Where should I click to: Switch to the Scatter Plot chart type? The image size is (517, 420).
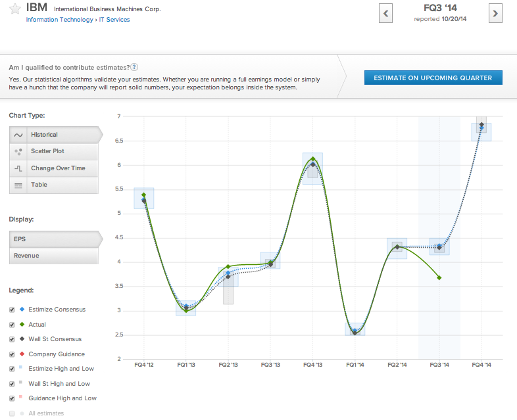pos(54,151)
